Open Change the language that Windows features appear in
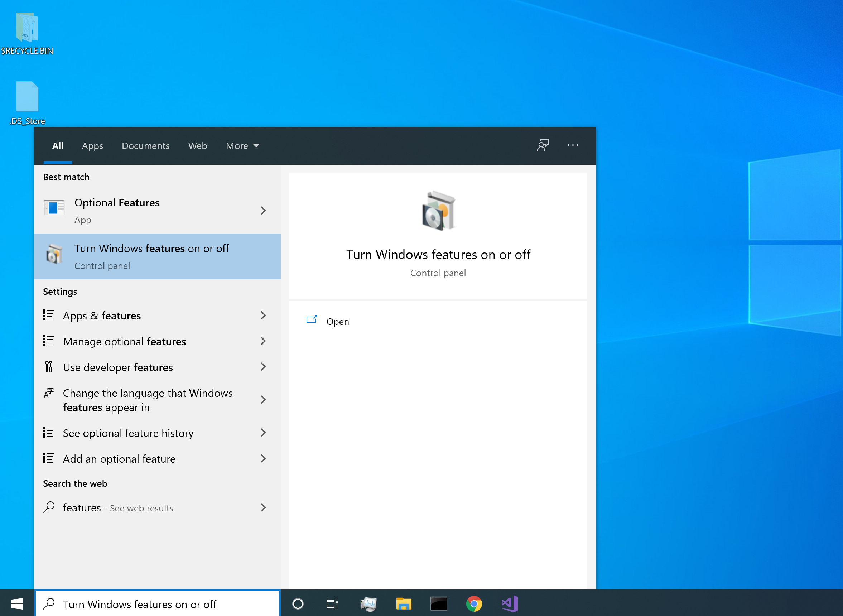This screenshot has width=843, height=616. [x=157, y=400]
